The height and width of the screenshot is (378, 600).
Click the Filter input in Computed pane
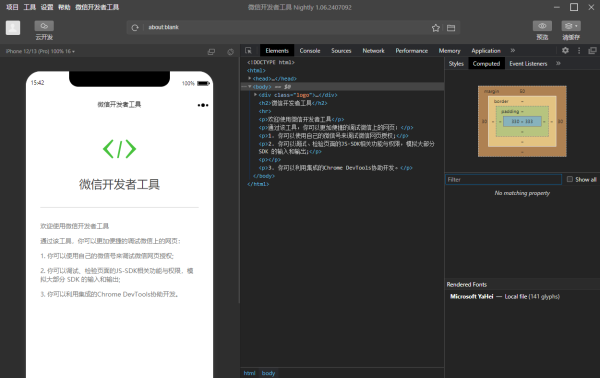pyautogui.click(x=503, y=179)
